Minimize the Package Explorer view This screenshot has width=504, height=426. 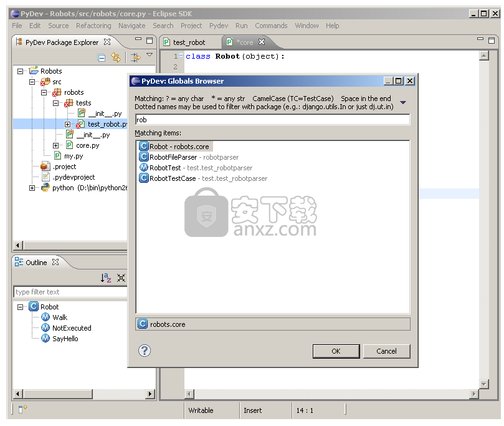tap(138, 39)
